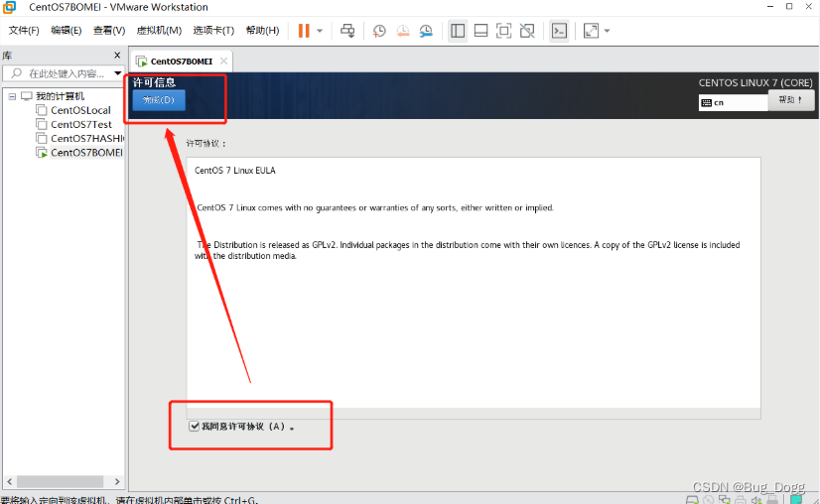Click the VMware Workstation app icon
This screenshot has height=504, width=820.
[9, 7]
